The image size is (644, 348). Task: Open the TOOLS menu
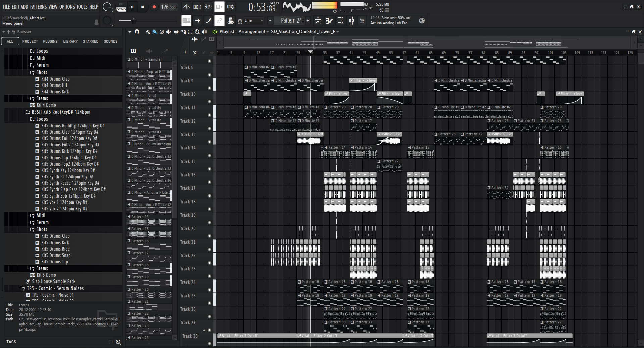(82, 7)
